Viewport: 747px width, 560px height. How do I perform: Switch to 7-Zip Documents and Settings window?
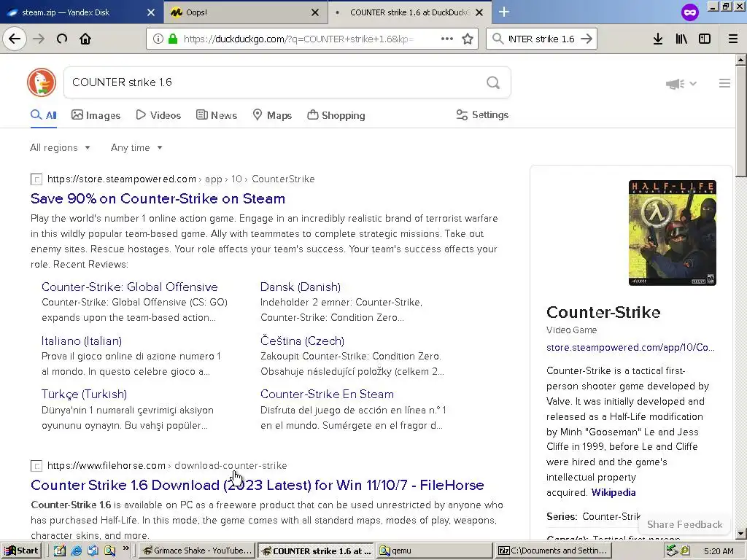(553, 551)
